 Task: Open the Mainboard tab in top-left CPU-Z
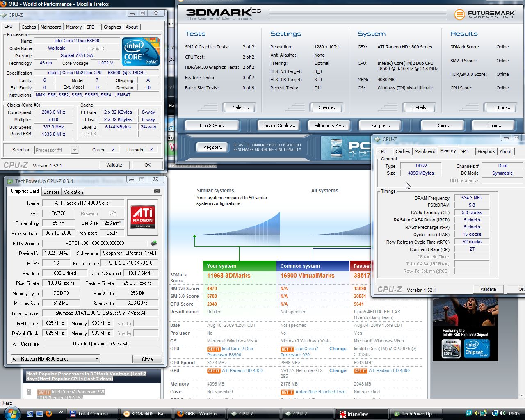pyautogui.click(x=51, y=27)
